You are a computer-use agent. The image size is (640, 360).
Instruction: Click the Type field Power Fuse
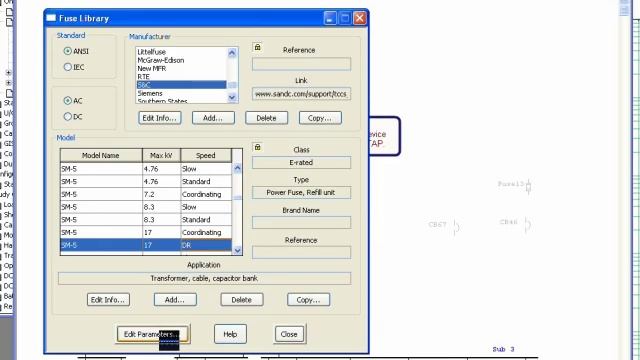[x=301, y=192]
